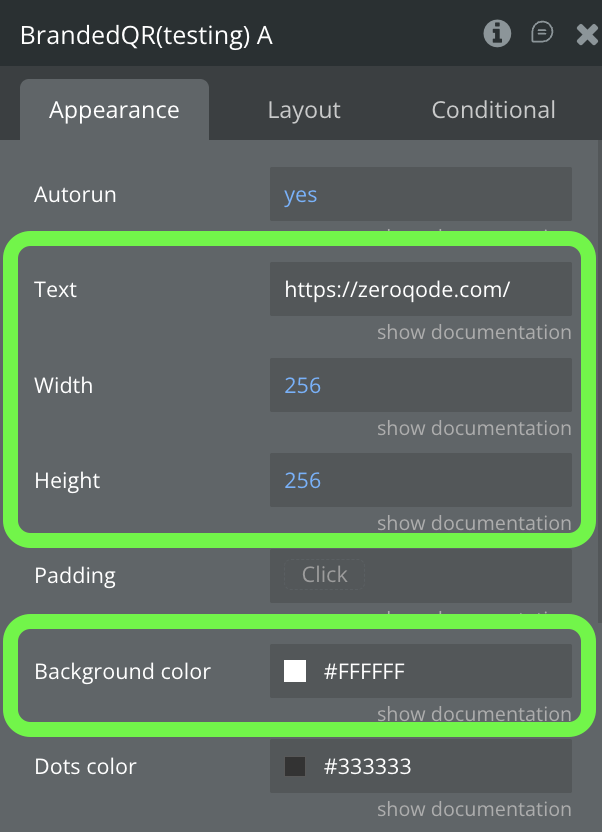The height and width of the screenshot is (832, 602).
Task: Open the Layout tab
Action: (304, 110)
